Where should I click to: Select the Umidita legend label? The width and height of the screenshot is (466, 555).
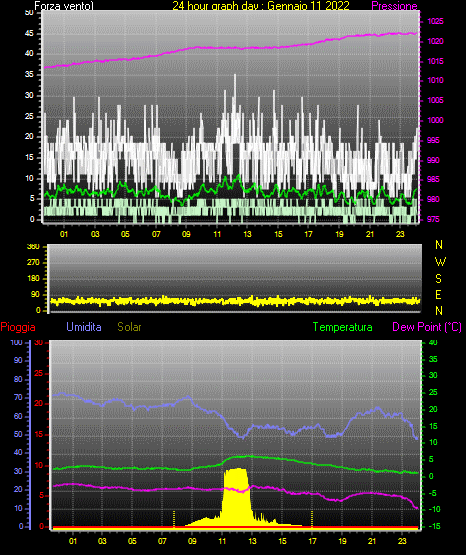coord(84,327)
